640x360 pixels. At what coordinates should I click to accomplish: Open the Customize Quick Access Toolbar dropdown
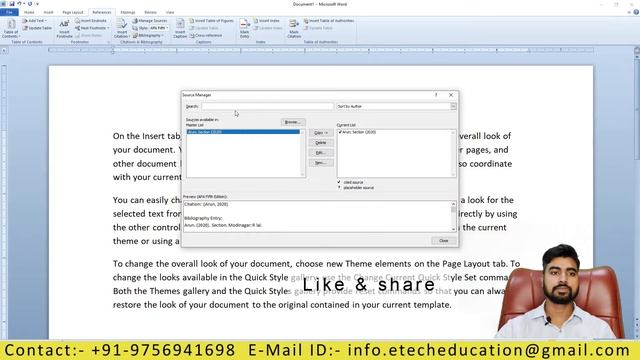click(37, 4)
